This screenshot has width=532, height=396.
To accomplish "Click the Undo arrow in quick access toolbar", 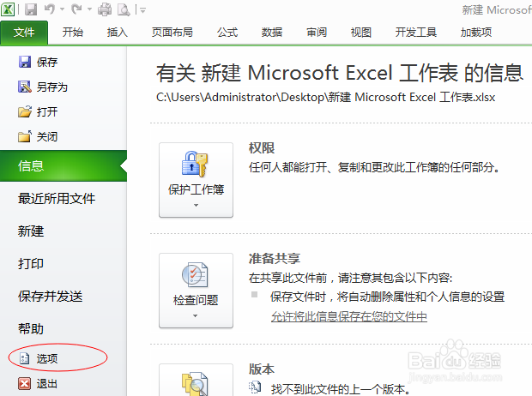I will pos(50,9).
